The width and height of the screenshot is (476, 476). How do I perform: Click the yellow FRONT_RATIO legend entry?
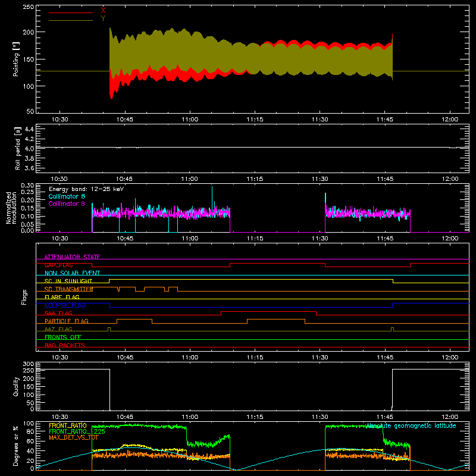point(67,425)
